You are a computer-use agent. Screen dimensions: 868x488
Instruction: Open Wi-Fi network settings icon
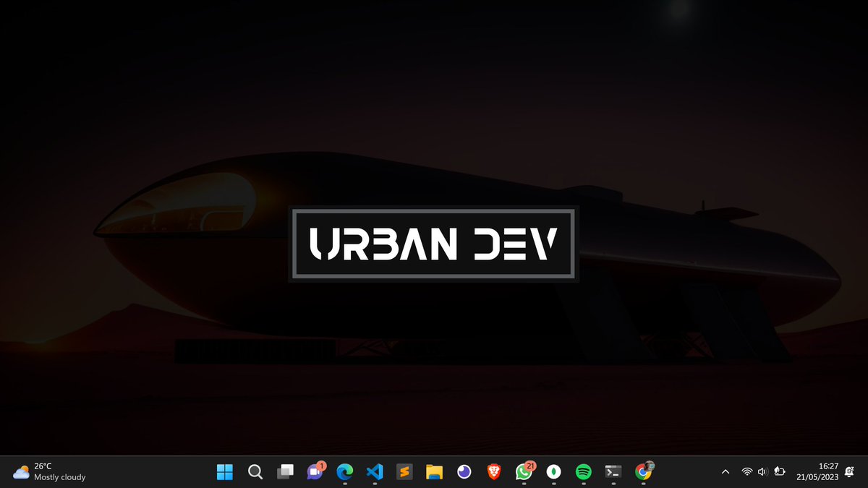[746, 472]
